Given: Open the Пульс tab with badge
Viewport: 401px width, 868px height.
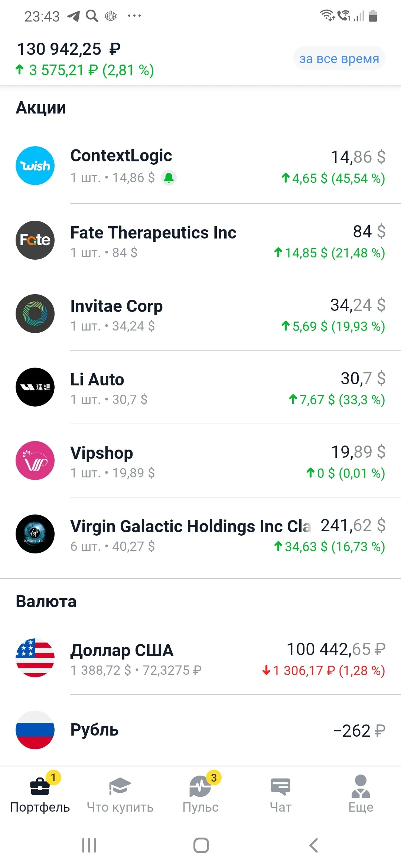Looking at the screenshot, I should coord(200,794).
